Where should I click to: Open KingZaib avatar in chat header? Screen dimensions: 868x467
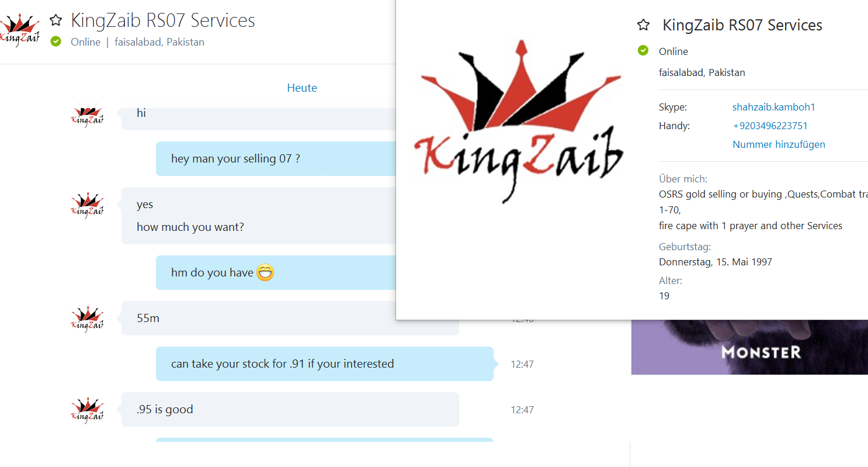pyautogui.click(x=20, y=31)
